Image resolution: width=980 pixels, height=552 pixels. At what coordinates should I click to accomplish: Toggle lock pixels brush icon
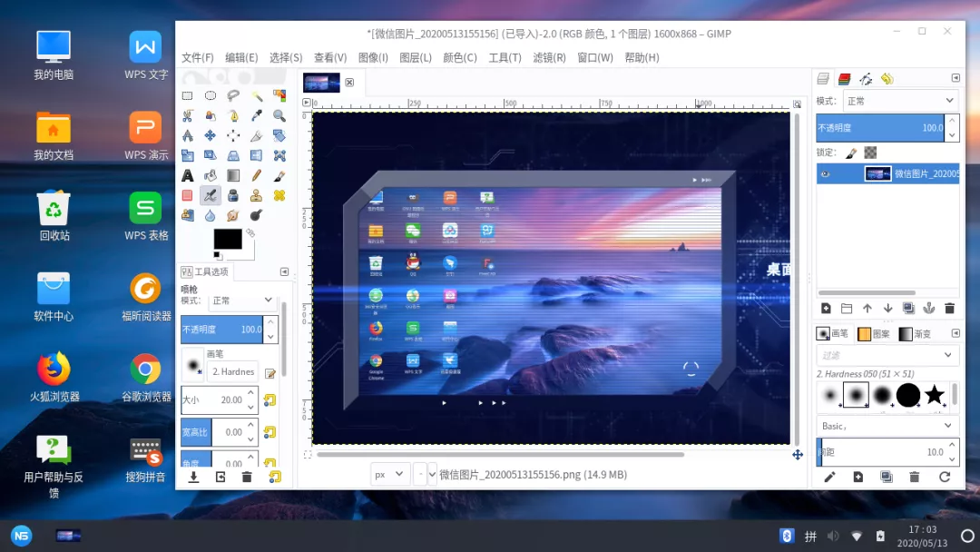click(851, 153)
